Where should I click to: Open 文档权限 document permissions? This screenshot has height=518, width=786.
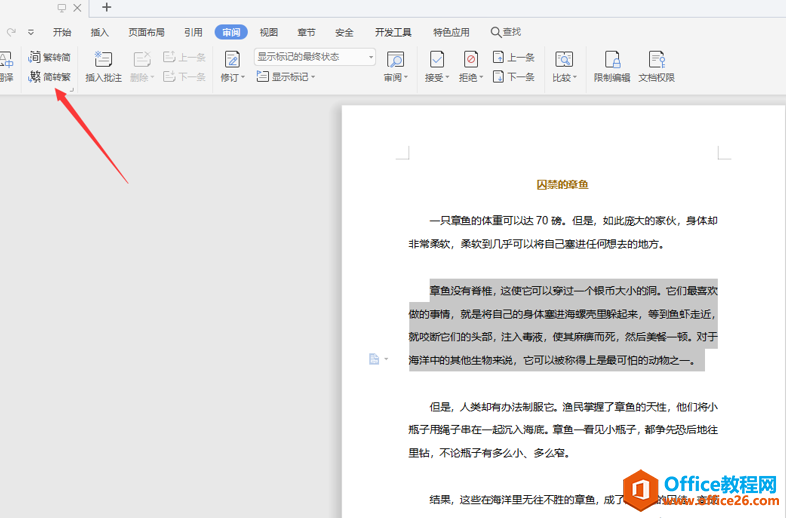point(657,66)
